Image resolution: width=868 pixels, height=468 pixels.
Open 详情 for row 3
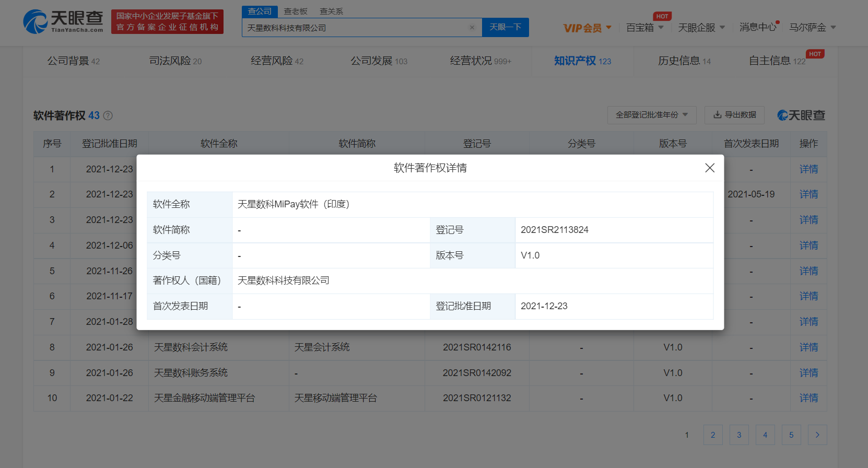[x=808, y=220]
